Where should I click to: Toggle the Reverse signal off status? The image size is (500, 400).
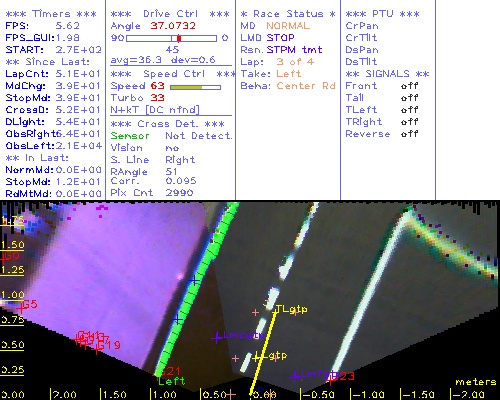[410, 134]
